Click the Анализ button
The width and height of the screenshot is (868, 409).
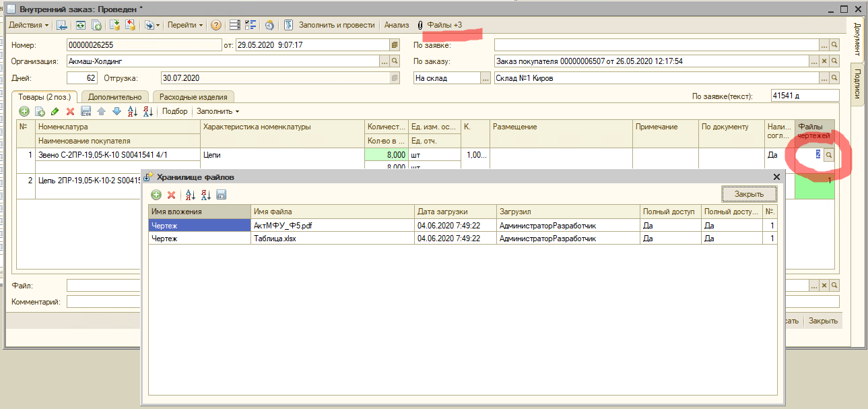(397, 25)
